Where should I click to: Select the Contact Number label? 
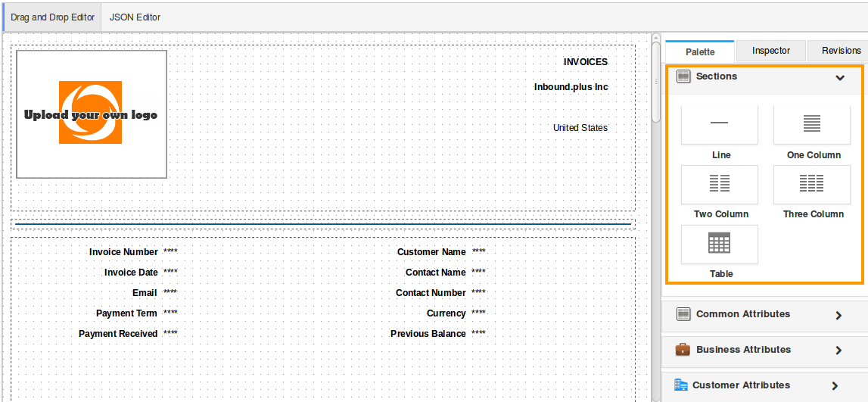click(x=431, y=293)
